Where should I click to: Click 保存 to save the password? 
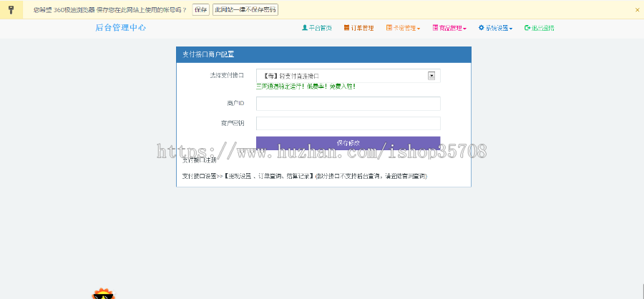pos(201,10)
